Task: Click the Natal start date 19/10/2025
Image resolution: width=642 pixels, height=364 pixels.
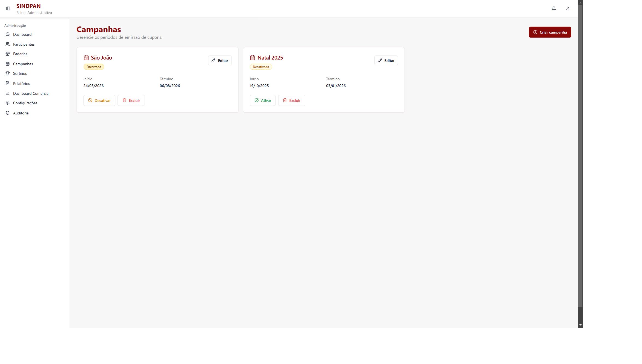Action: [x=259, y=86]
